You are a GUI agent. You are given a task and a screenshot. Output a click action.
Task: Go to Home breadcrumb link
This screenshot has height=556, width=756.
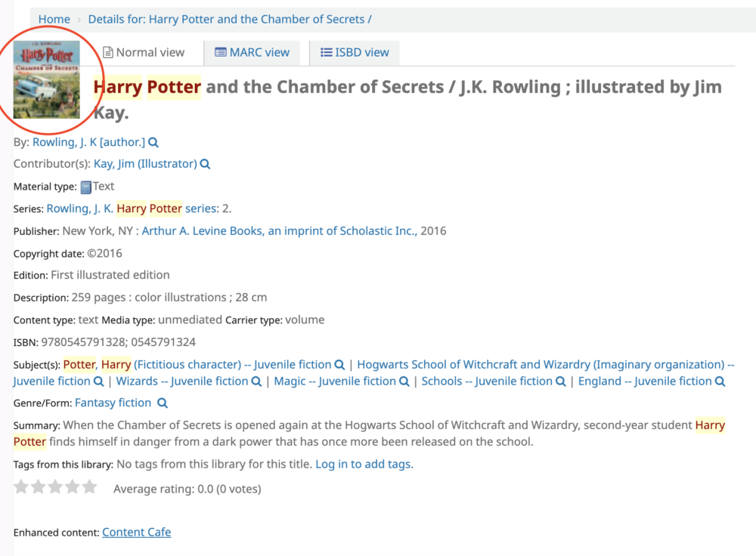pos(54,20)
